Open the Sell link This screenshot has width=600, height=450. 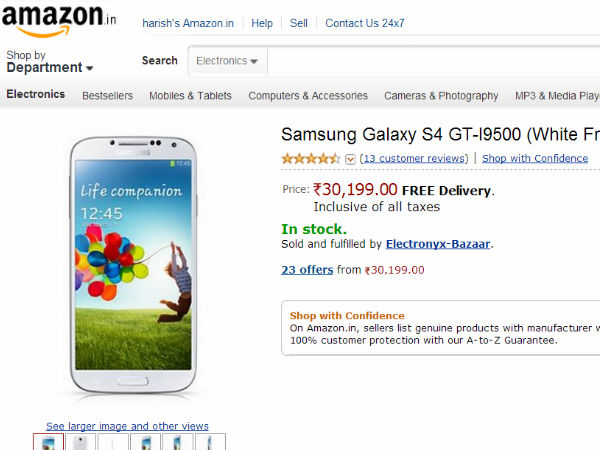(299, 23)
